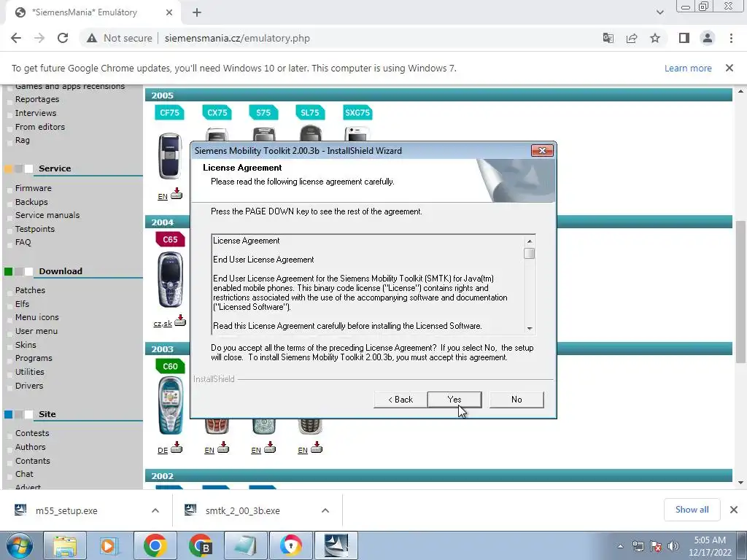
Task: Close the downloads bar
Action: click(x=734, y=510)
